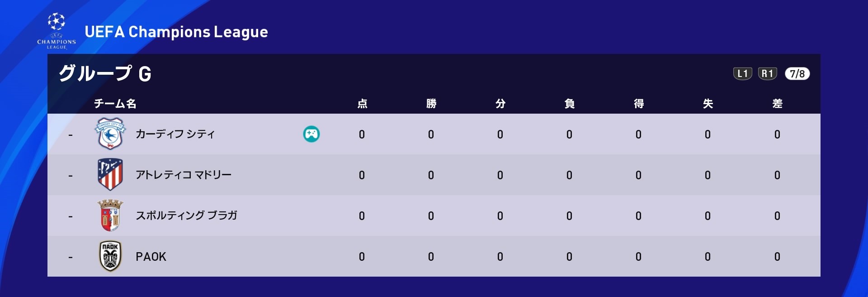Click the グループ G title
Image resolution: width=868 pixels, height=297 pixels.
tap(105, 73)
